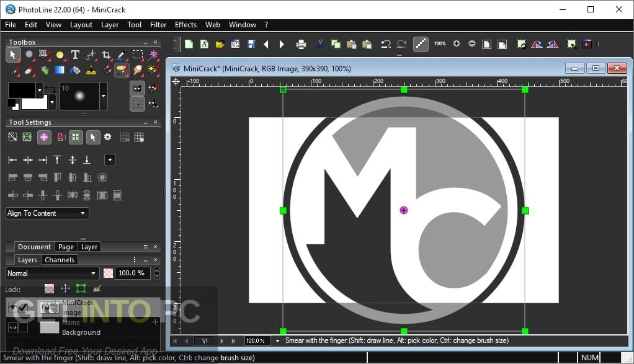Switch to the Document tab
The image size is (634, 364).
click(x=34, y=247)
